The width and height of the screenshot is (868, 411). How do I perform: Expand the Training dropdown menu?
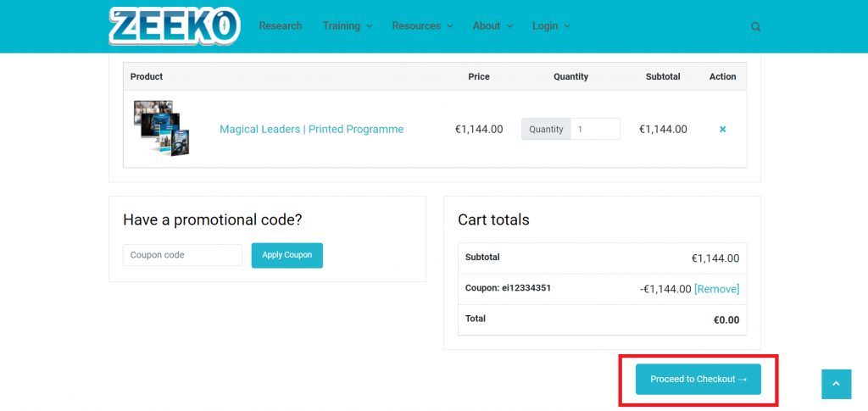(x=347, y=26)
